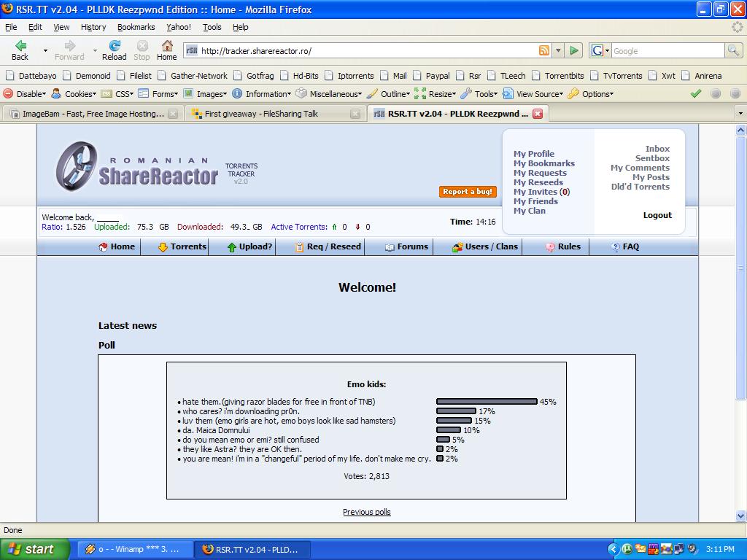Click in the URL address field
This screenshot has height=560, width=747.
[x=367, y=50]
